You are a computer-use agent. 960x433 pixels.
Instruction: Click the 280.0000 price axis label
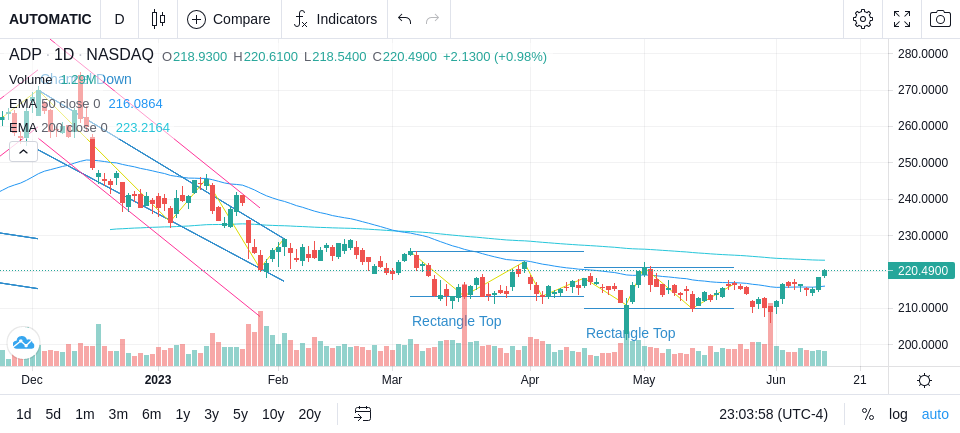pyautogui.click(x=923, y=53)
